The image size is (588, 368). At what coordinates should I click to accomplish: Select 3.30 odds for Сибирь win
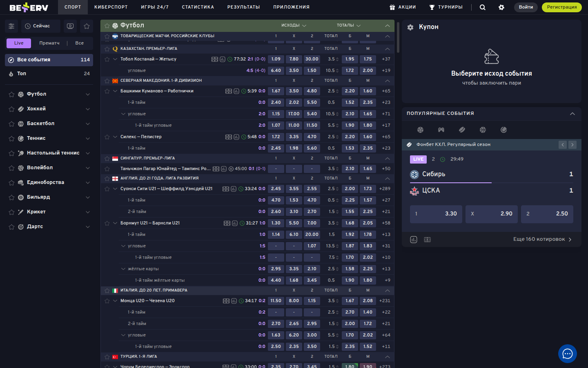pos(436,214)
